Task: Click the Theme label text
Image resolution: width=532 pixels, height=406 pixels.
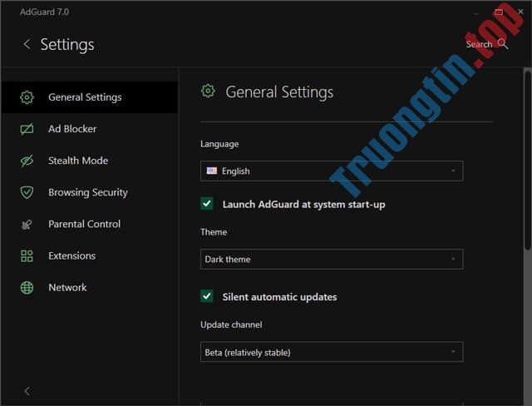Action: coord(214,232)
